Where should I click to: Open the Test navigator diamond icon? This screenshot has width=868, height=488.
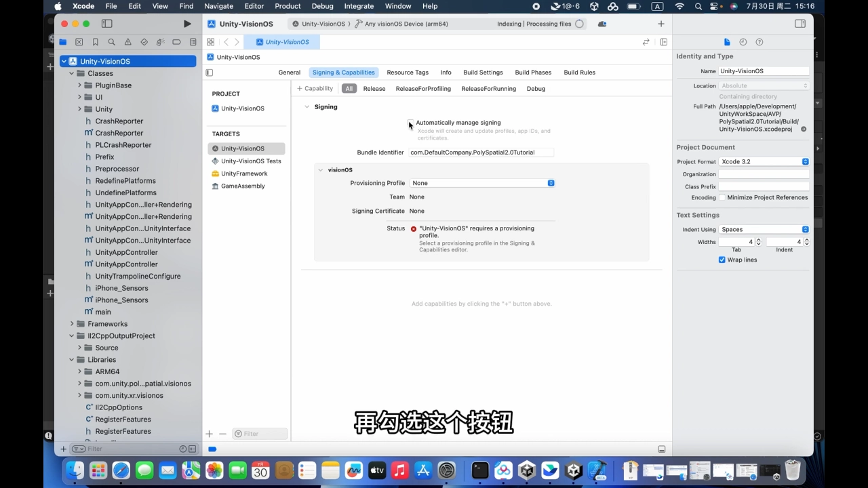tap(144, 42)
